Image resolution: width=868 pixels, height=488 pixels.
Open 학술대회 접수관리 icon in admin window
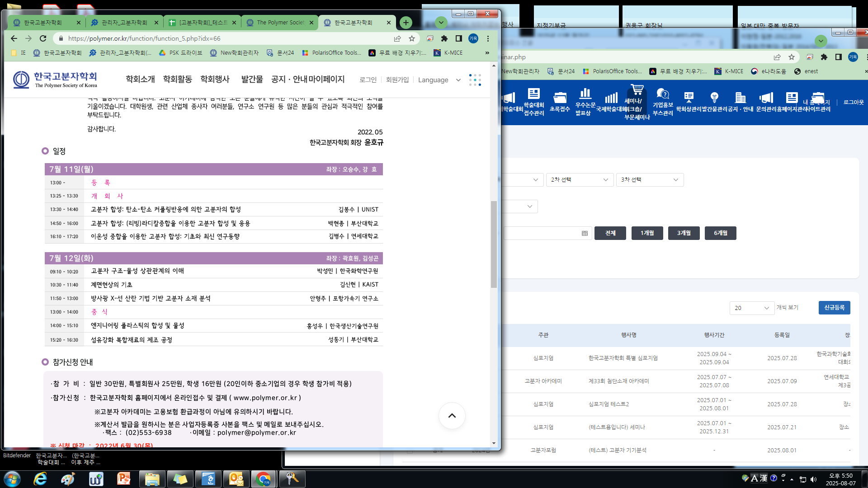point(534,102)
